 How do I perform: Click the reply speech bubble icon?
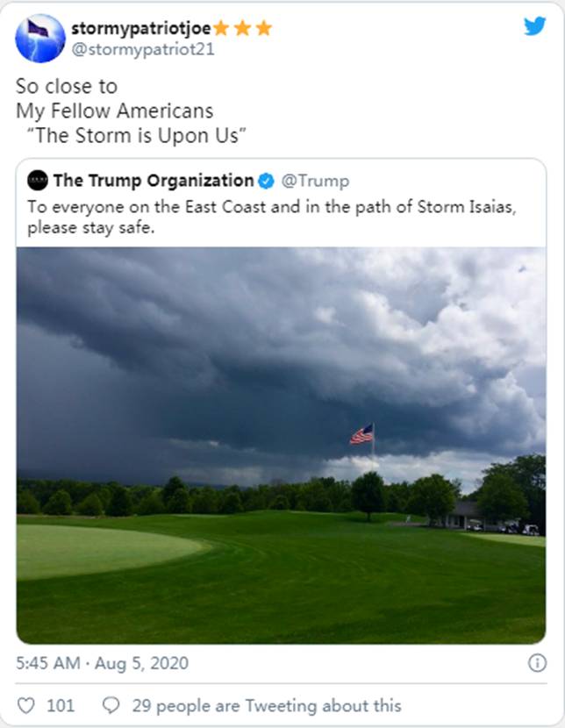111,705
